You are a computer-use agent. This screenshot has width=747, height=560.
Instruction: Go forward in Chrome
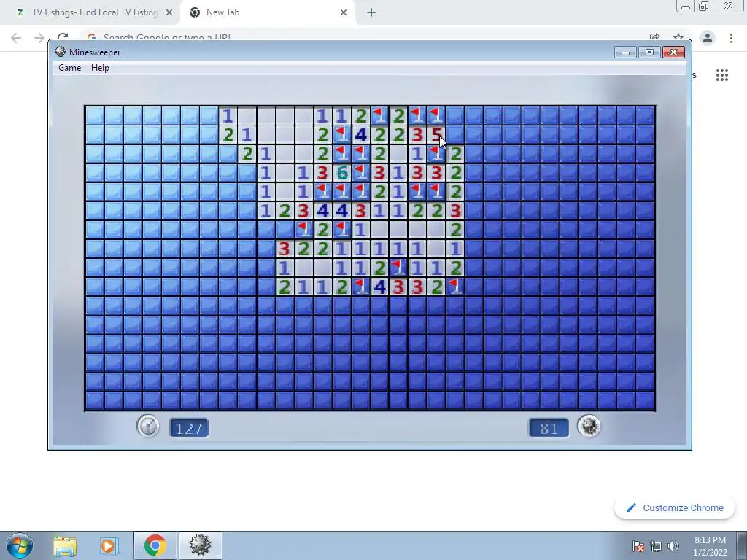tap(39, 38)
